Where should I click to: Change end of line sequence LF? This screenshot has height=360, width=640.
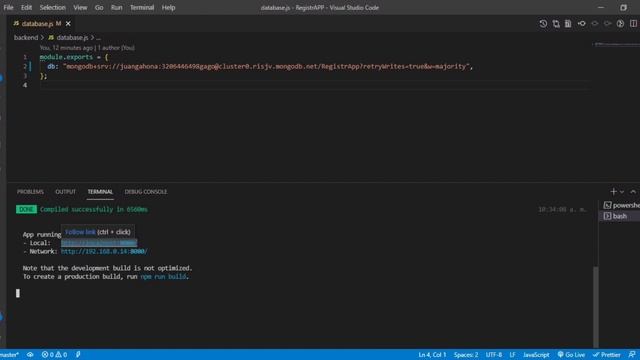tap(512, 355)
